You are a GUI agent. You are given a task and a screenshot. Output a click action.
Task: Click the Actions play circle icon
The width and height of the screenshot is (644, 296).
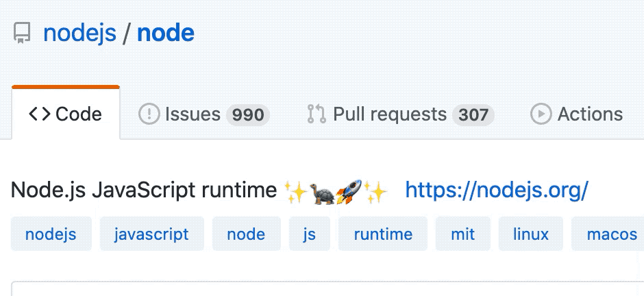pyautogui.click(x=541, y=114)
